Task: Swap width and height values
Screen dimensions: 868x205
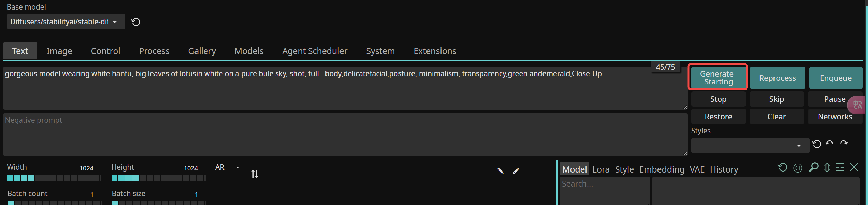Action: click(x=255, y=174)
